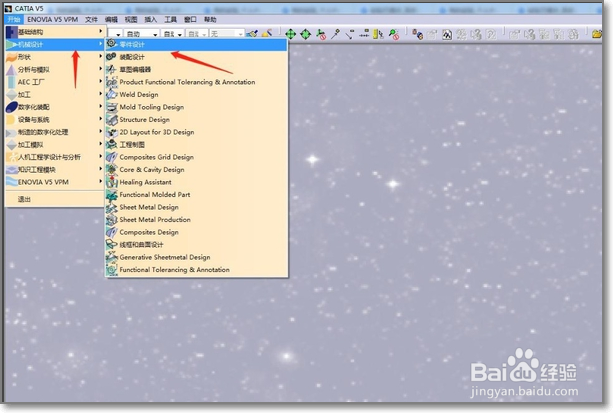Choose Structure Design from submenu
Viewport: 613px width, 413px height.
click(x=197, y=120)
